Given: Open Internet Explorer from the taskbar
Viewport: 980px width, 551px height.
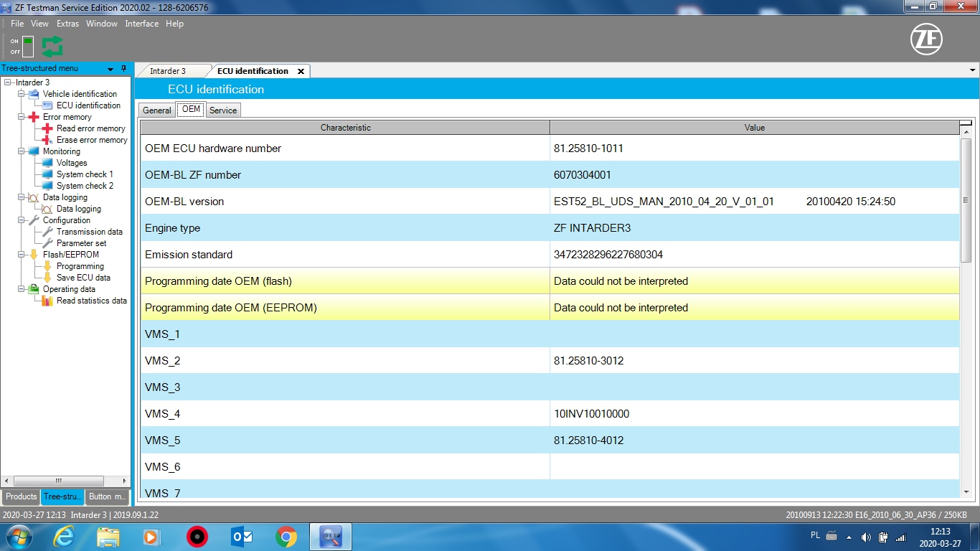Looking at the screenshot, I should [x=64, y=537].
